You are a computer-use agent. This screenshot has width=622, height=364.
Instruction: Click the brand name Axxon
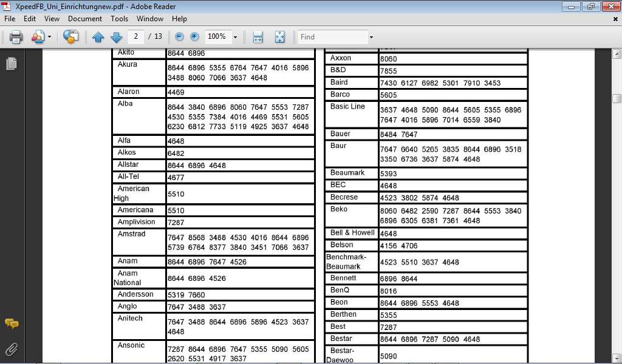(340, 58)
